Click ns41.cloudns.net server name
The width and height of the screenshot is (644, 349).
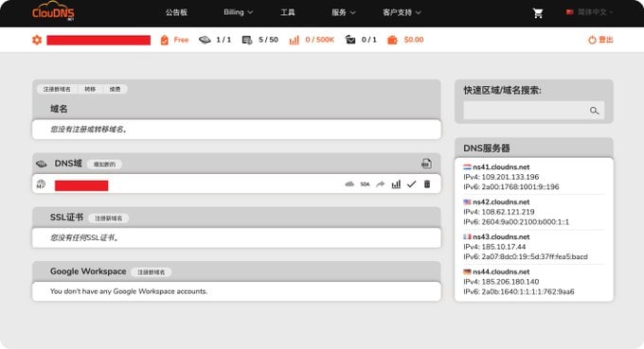501,166
